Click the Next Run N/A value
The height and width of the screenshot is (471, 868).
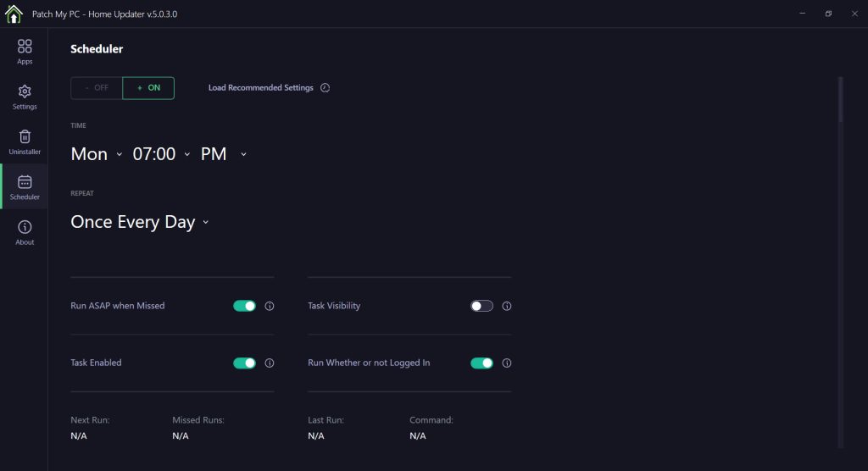click(x=79, y=436)
